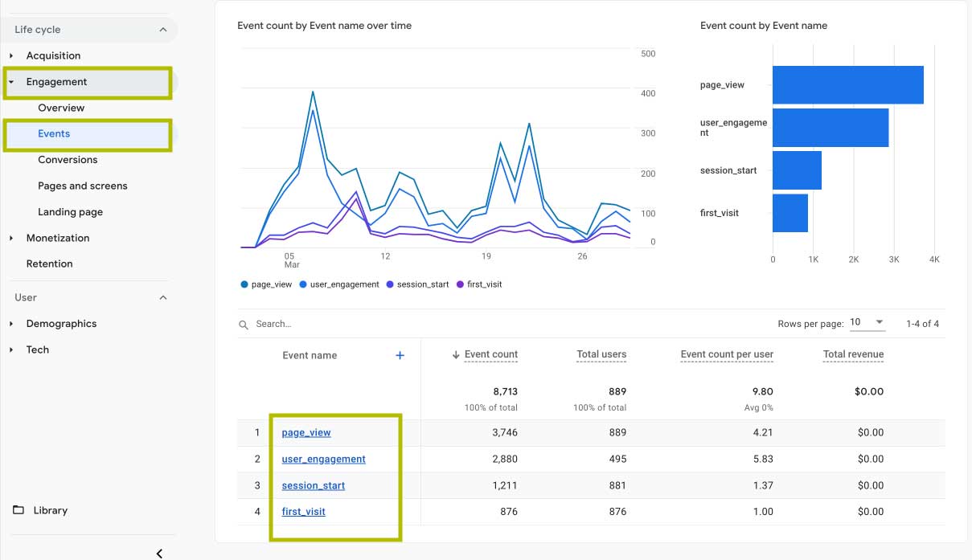The height and width of the screenshot is (560, 972).
Task: Click the session_start bar in bar chart
Action: point(797,170)
